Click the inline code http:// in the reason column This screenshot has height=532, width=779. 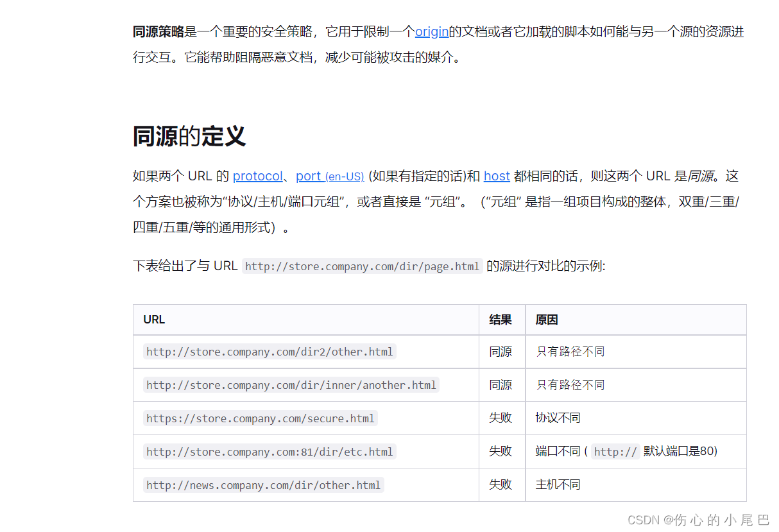click(x=615, y=452)
